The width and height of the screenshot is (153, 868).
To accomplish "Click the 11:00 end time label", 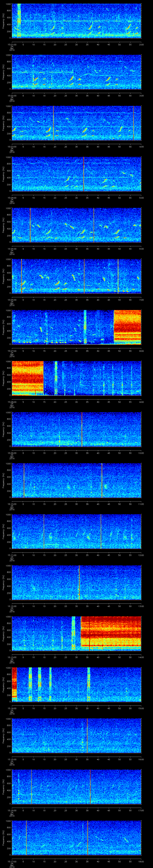I will [141, 504].
